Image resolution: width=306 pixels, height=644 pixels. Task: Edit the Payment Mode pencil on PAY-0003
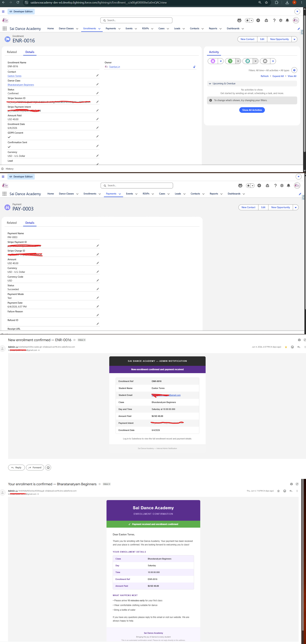[98, 297]
